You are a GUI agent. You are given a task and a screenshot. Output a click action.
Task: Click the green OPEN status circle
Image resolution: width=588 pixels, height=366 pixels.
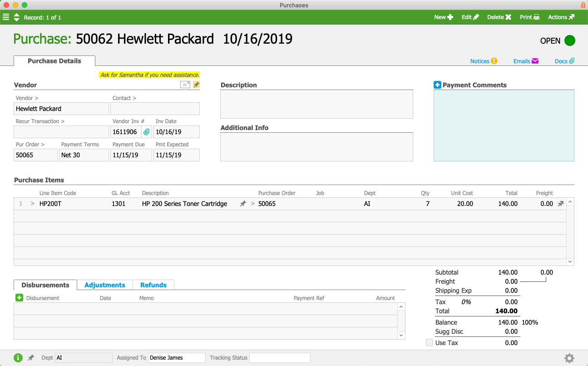[570, 41]
